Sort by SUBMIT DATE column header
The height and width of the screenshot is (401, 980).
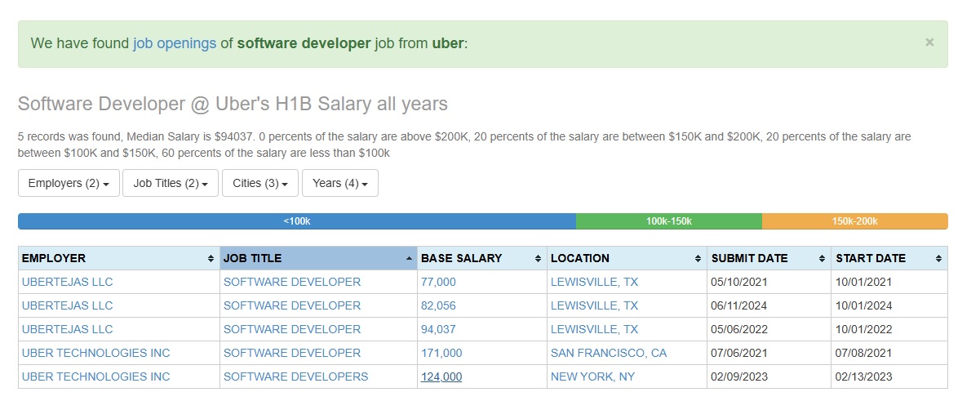pyautogui.click(x=769, y=258)
